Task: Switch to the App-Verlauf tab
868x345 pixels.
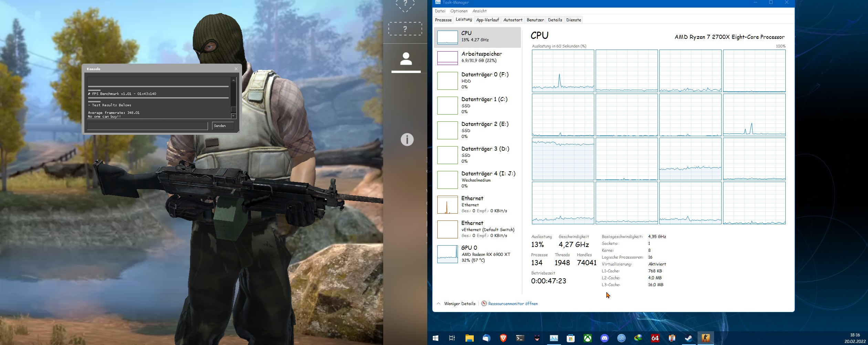Action: point(488,20)
